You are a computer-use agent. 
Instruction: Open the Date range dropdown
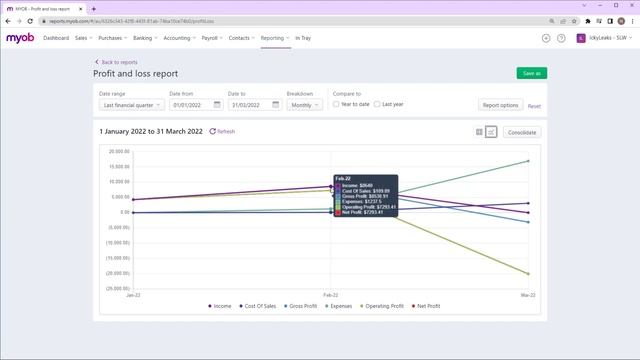[x=132, y=105]
